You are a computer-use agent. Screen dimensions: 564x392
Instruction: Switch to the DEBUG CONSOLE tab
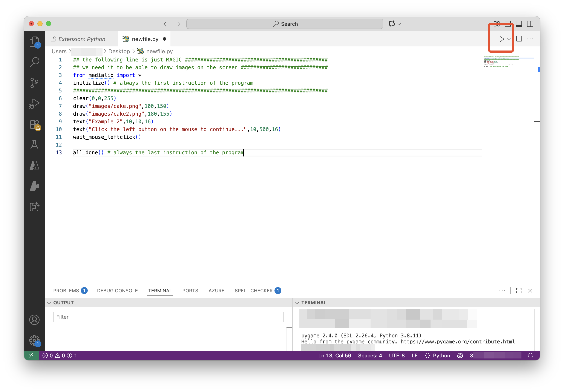pos(117,291)
